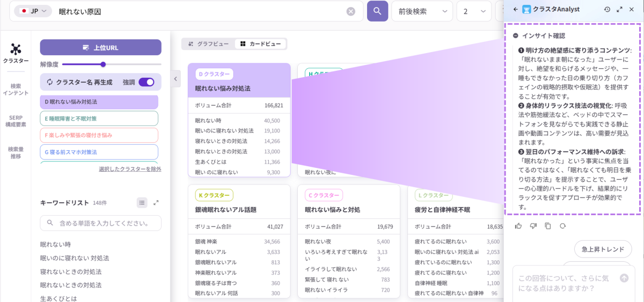The width and height of the screenshot is (644, 302).
Task: Select E 睡眠障害と不眠対策 cluster chip
Action: [x=99, y=119]
